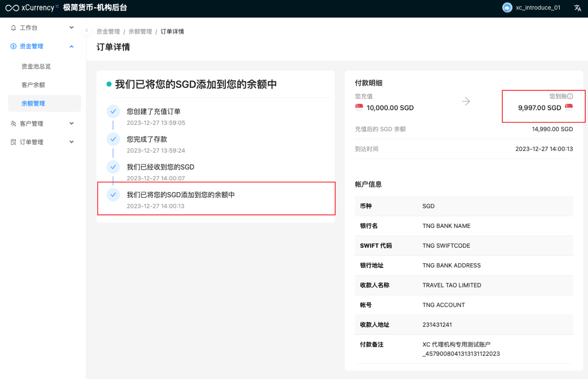Viewport: 588px width, 379px height.
Task: Click the 帐户信息 section heading
Action: pyautogui.click(x=368, y=184)
